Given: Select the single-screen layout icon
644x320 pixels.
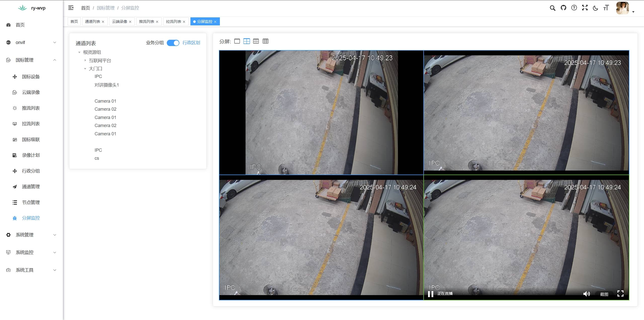Looking at the screenshot, I should (x=237, y=41).
